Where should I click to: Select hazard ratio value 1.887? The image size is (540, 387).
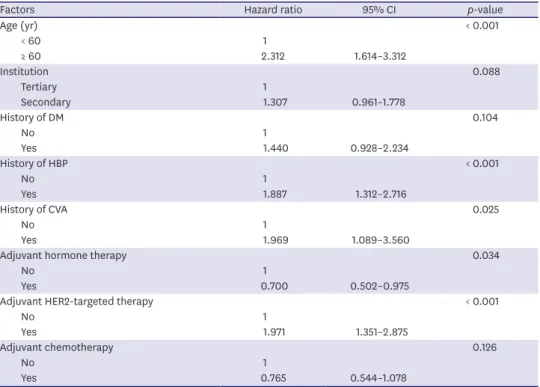point(275,194)
